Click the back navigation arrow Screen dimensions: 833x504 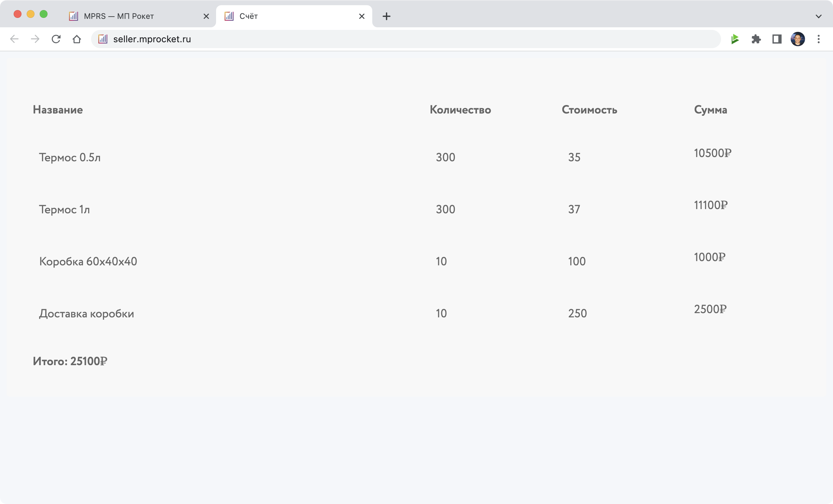coord(14,39)
